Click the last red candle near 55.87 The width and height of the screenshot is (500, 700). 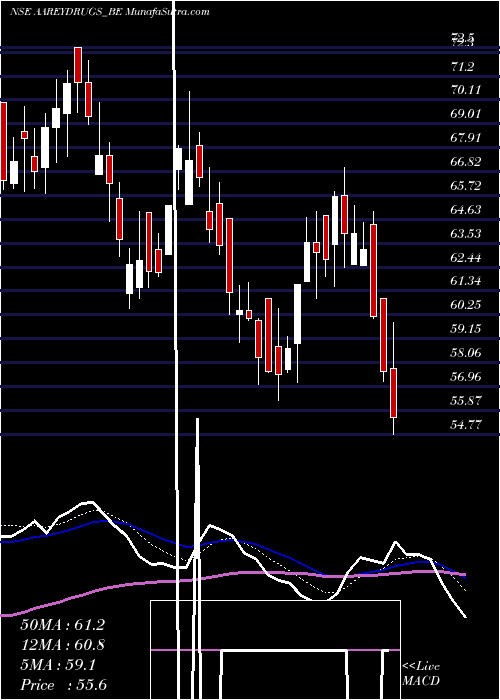(x=393, y=393)
